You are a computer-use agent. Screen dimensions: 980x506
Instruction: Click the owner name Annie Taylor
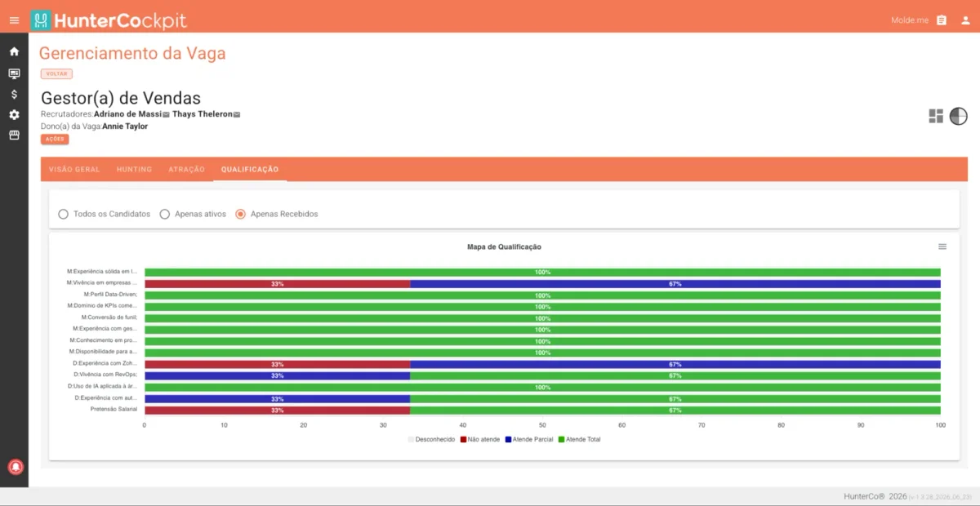point(125,126)
